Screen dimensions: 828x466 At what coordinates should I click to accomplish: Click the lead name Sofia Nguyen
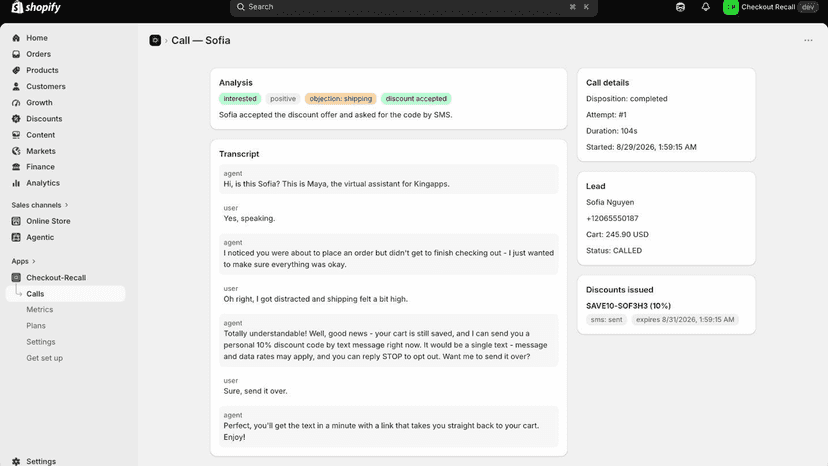point(610,202)
